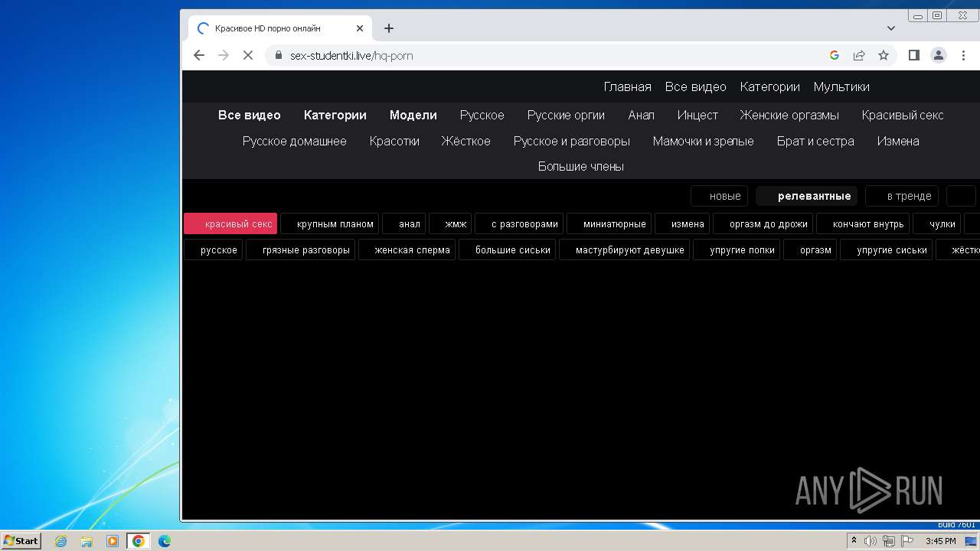Open the Русское category

tap(482, 115)
